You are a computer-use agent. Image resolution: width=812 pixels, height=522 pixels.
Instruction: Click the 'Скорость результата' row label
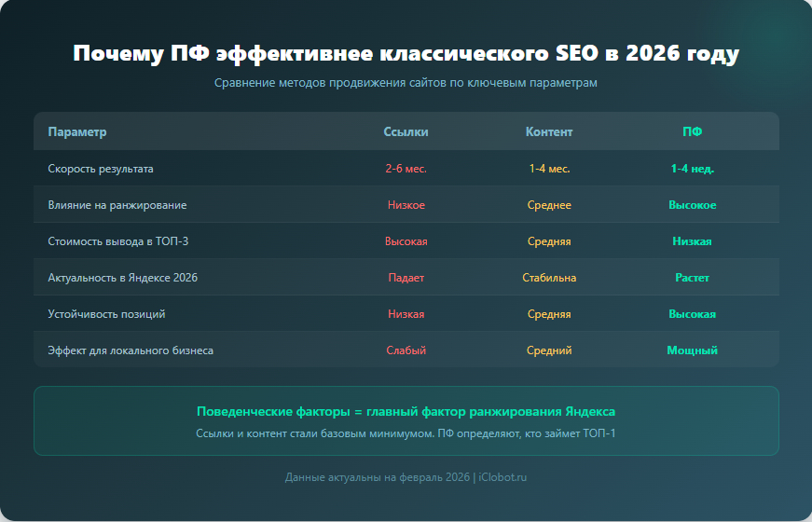click(101, 169)
